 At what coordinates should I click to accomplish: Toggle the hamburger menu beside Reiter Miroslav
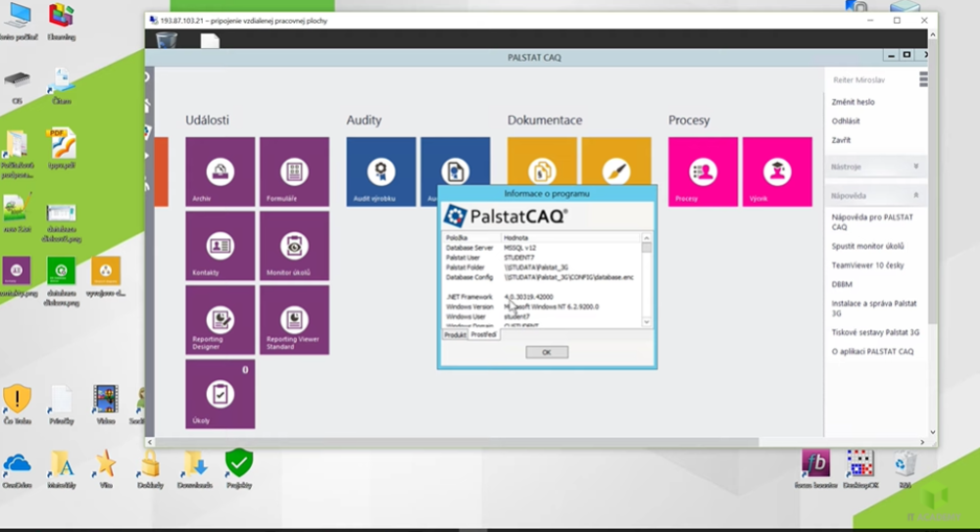[x=922, y=79]
